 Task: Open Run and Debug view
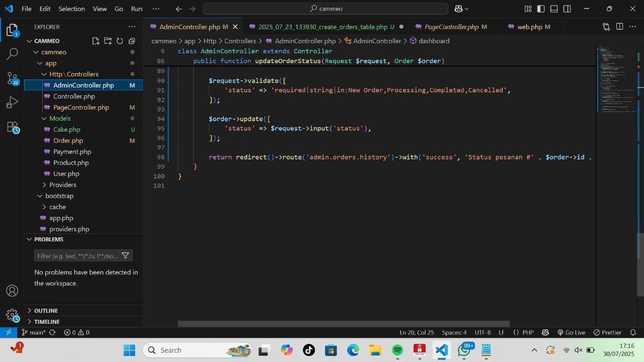click(13, 103)
